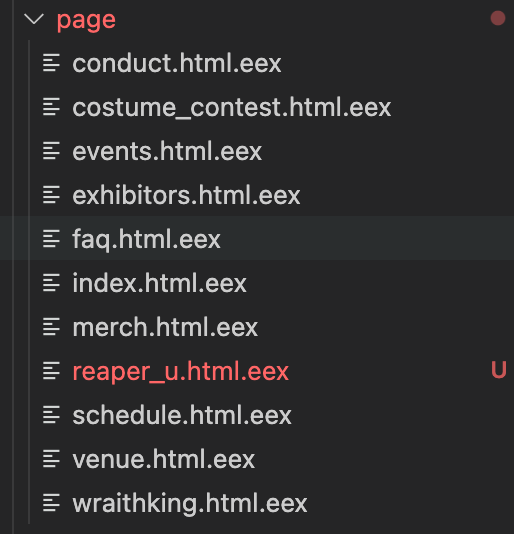This screenshot has width=514, height=534.
Task: Click the modified dot next to the page folder
Action: click(498, 18)
